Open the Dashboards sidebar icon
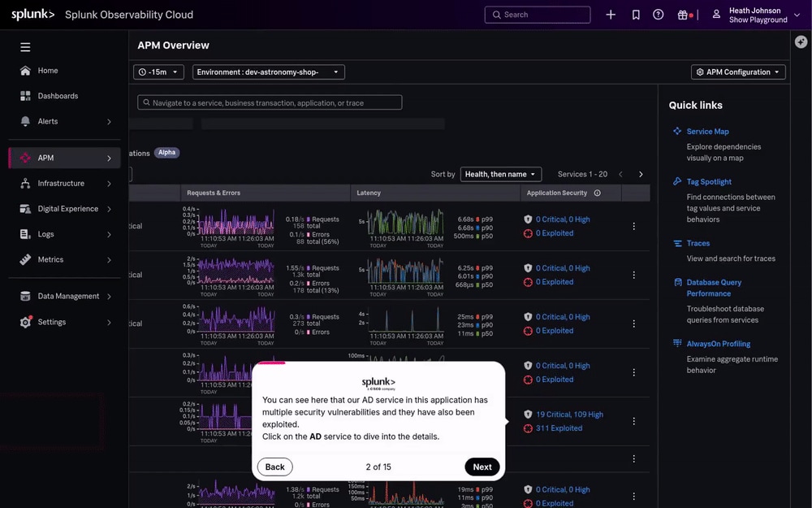The height and width of the screenshot is (508, 812). pos(25,96)
